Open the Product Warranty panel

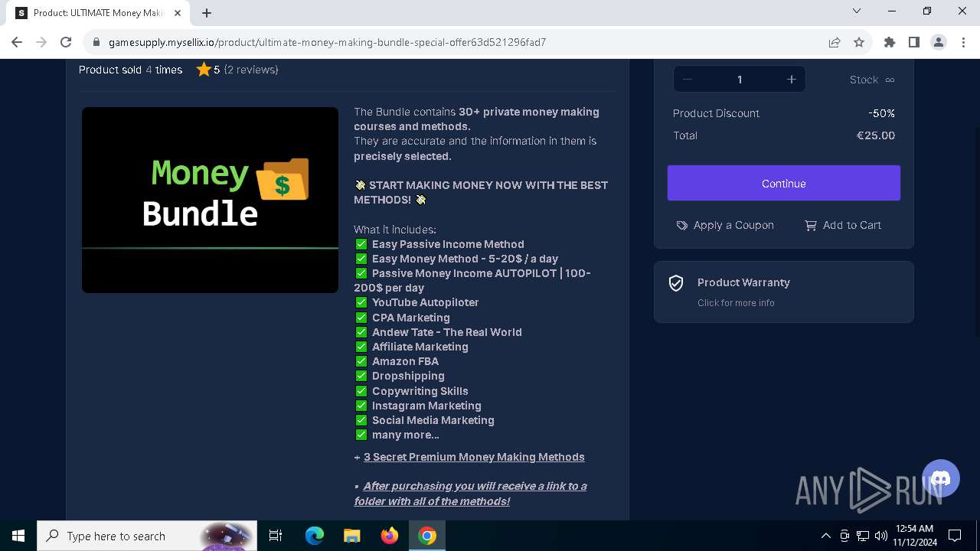point(784,292)
